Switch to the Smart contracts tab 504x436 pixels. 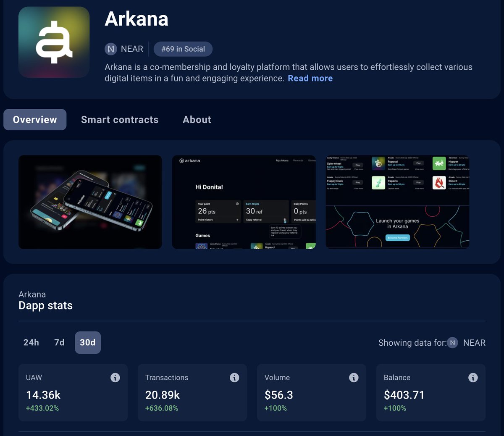tap(120, 120)
